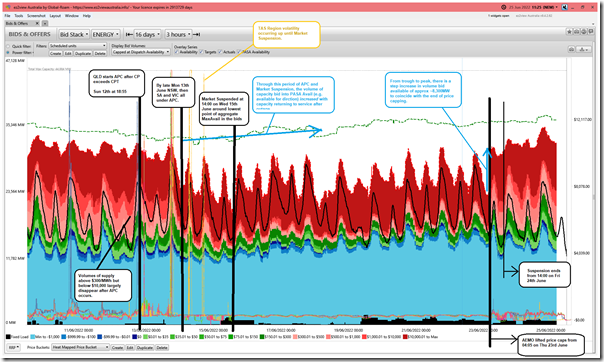
Task: Click the camera icon beside the star
Action: [576, 32]
